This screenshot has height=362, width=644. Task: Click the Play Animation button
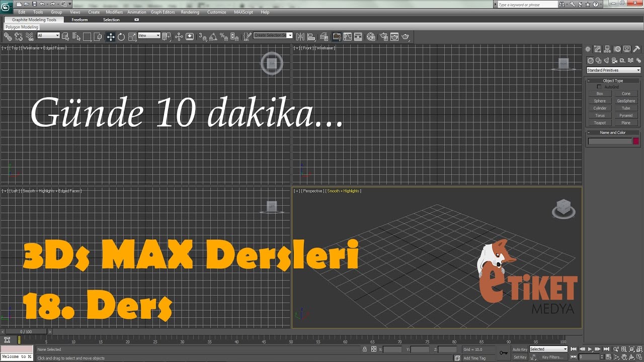click(590, 349)
